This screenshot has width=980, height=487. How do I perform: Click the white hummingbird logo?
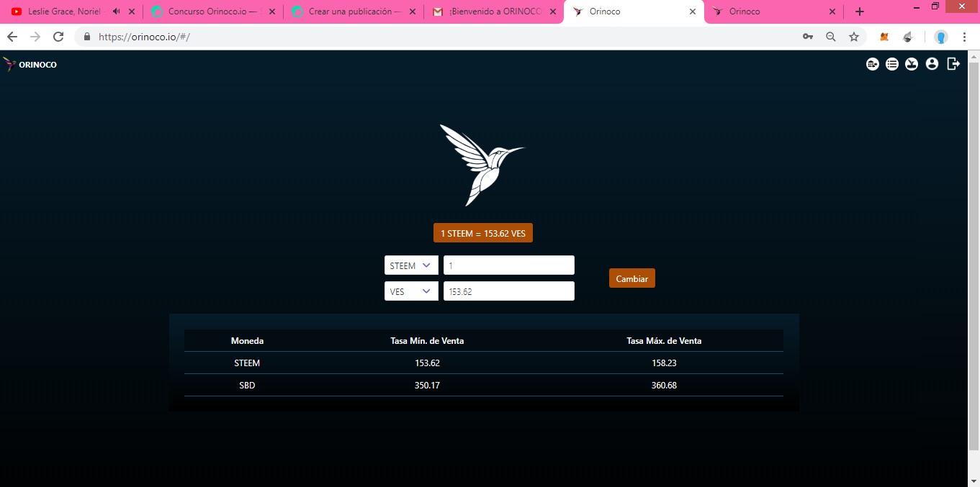coord(482,165)
